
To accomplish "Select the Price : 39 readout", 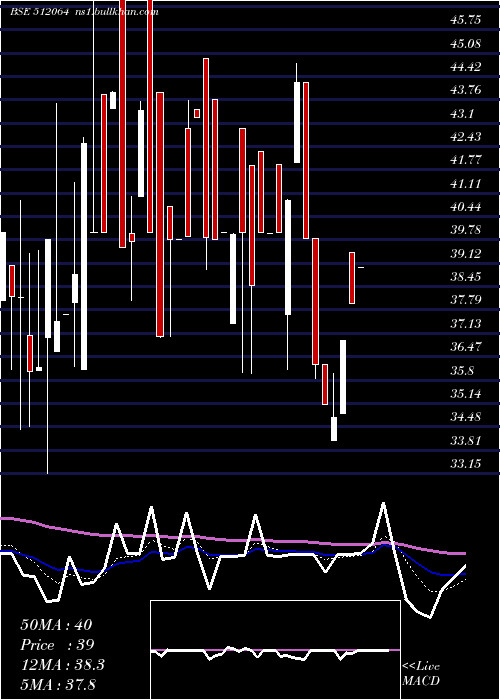I will click(x=57, y=645).
